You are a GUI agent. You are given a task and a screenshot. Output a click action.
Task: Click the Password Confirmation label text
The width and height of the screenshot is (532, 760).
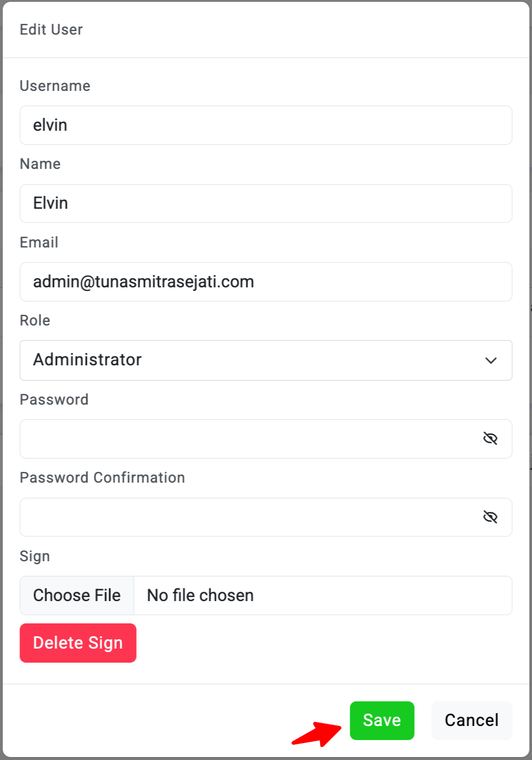(103, 478)
